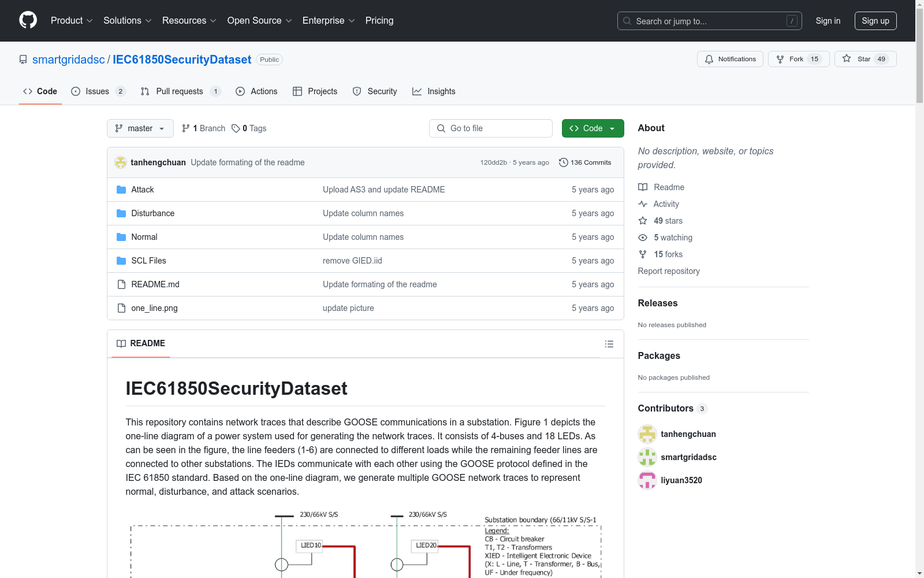This screenshot has width=924, height=578.
Task: Open 'update picture' commit message
Action: pos(348,308)
